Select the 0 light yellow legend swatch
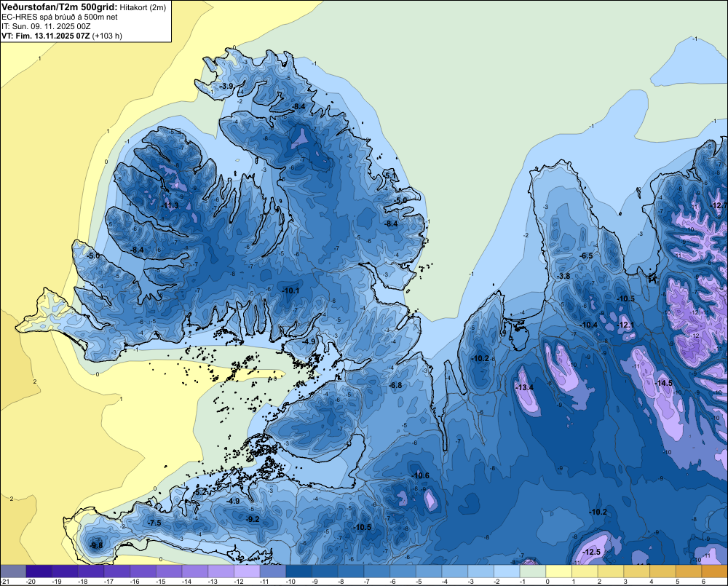Image resolution: width=728 pixels, height=586 pixels. [x=559, y=571]
